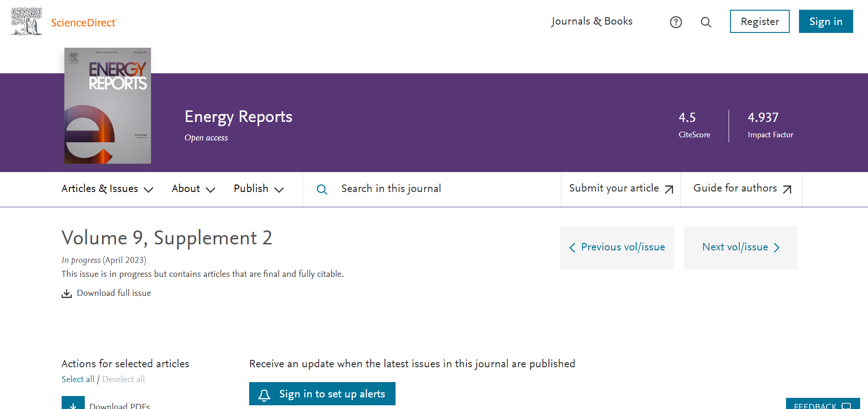Screen dimensions: 868x409
Task: Focus the Search in this journal field
Action: click(x=432, y=189)
